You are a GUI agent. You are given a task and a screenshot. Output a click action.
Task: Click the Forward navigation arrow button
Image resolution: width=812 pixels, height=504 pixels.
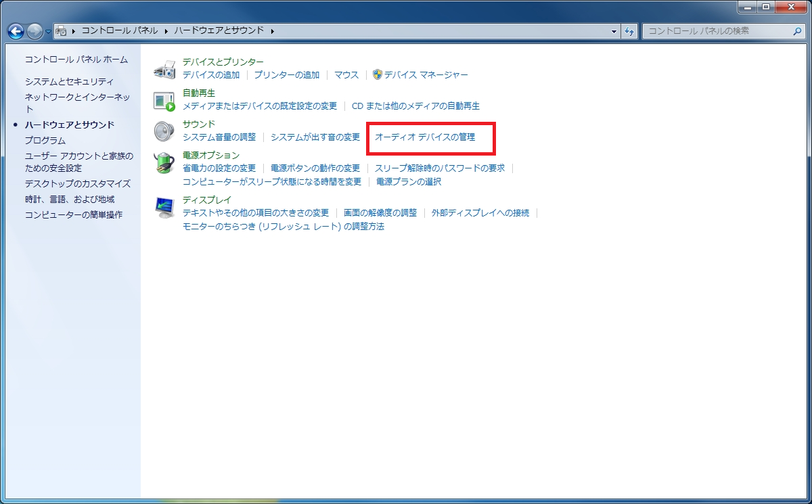click(x=35, y=31)
